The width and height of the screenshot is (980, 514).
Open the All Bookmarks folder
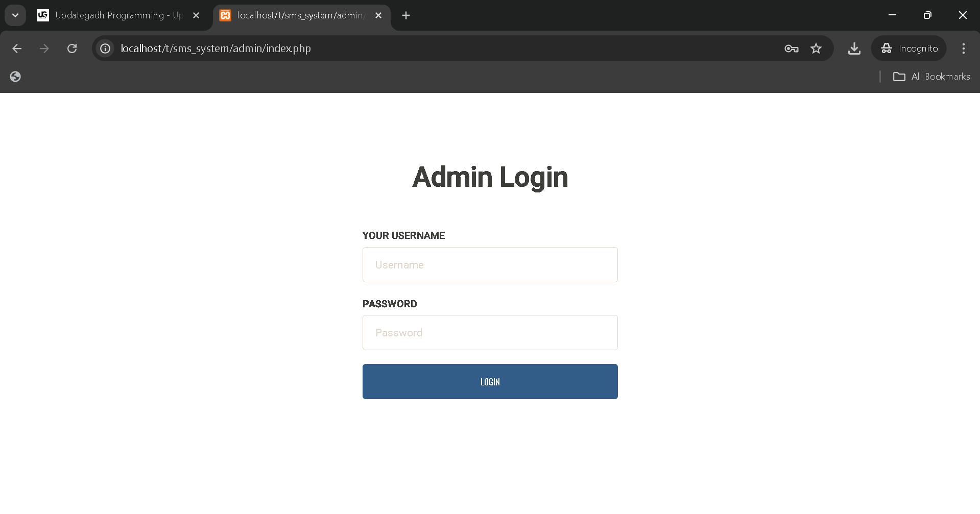pyautogui.click(x=931, y=77)
